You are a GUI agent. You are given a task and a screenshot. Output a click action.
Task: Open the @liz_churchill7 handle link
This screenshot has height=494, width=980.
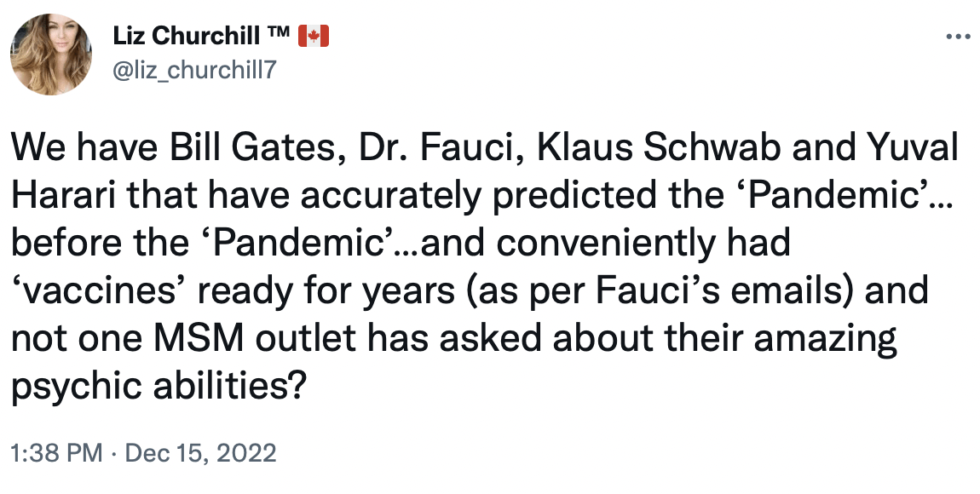(x=193, y=70)
